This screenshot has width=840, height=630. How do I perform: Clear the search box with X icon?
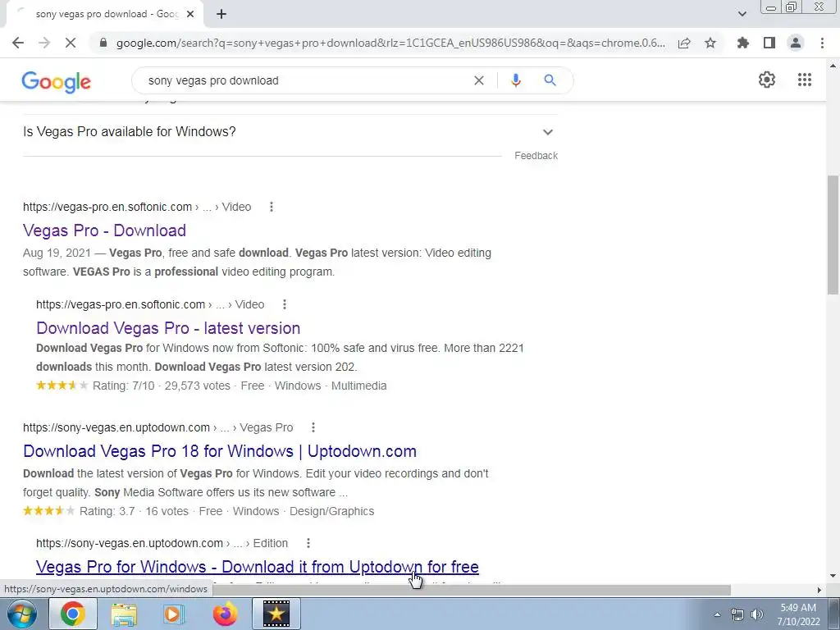click(x=479, y=80)
